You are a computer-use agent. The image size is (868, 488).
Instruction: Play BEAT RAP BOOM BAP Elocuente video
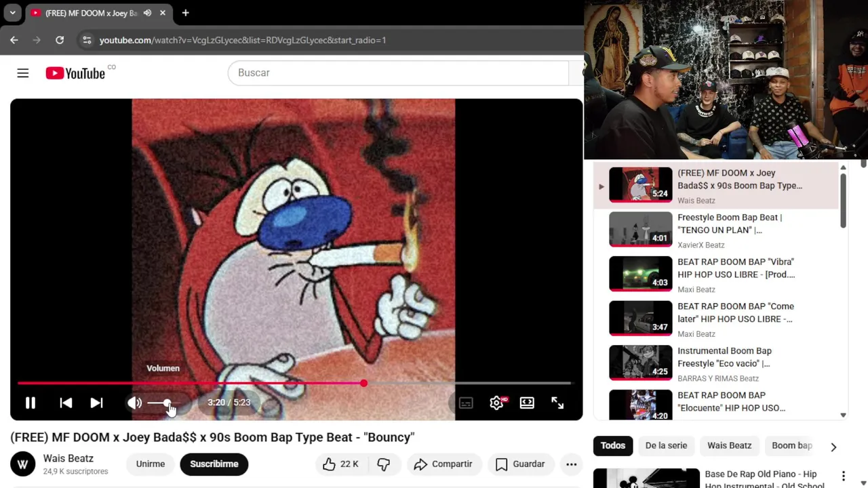[715, 404]
